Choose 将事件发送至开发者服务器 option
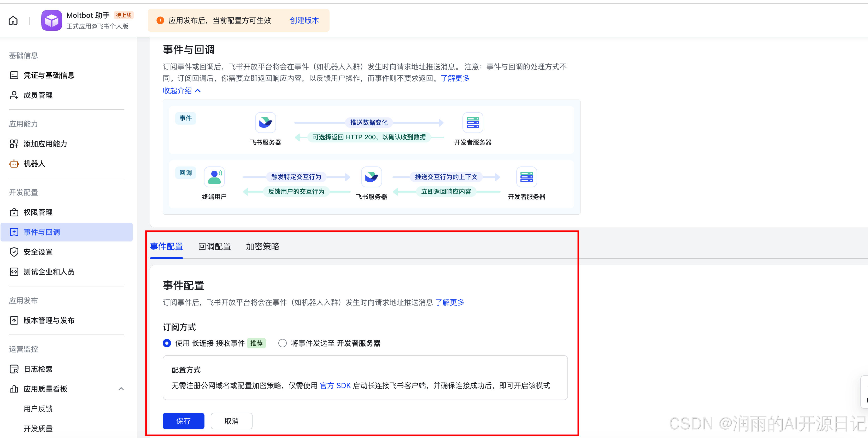The image size is (868, 438). coord(282,343)
